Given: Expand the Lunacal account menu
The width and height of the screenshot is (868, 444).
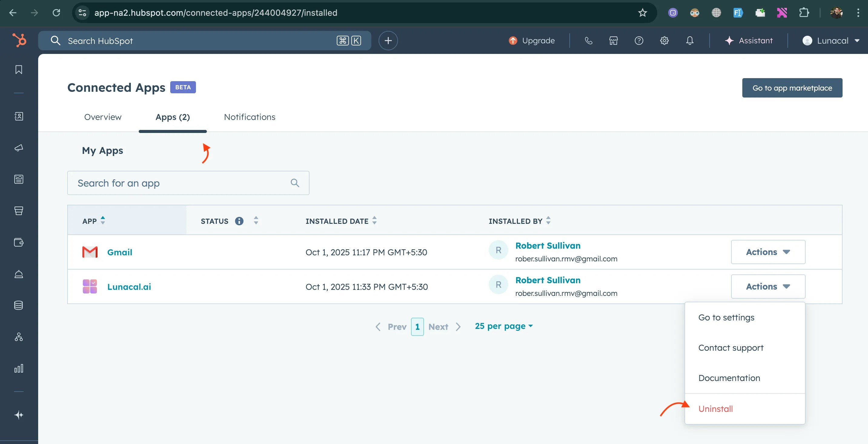Looking at the screenshot, I should point(832,41).
